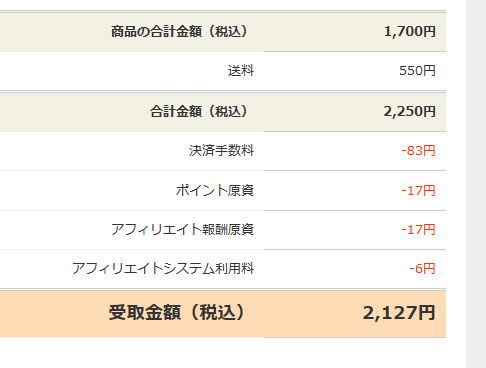Screen dimensions: 486x368
Task: Click the -83円 payment fee value
Action: [418, 151]
